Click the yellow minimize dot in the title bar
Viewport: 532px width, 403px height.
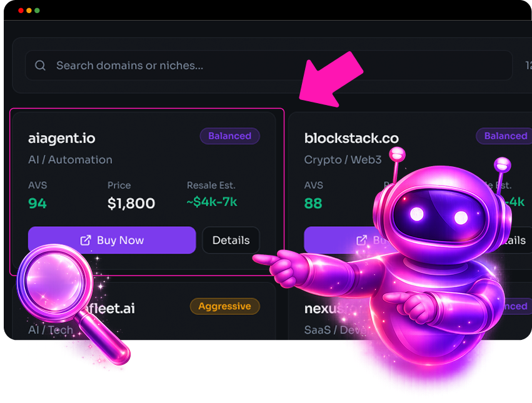tap(29, 11)
